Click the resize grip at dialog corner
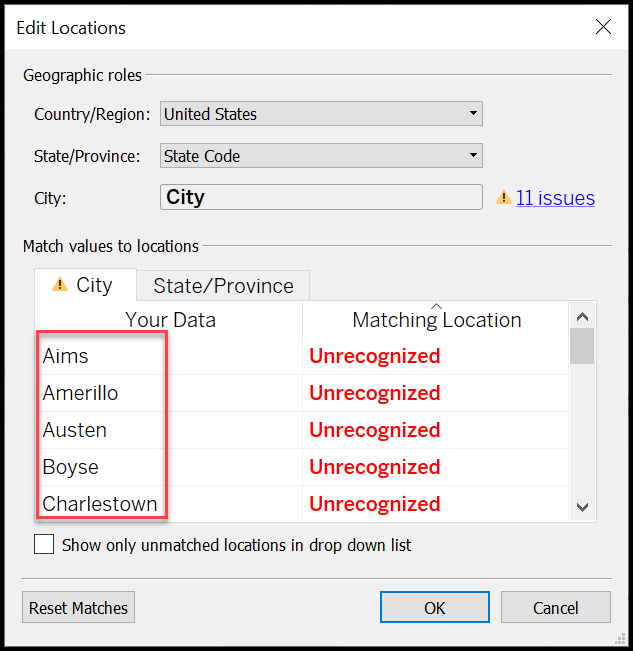The image size is (633, 651). click(x=619, y=638)
